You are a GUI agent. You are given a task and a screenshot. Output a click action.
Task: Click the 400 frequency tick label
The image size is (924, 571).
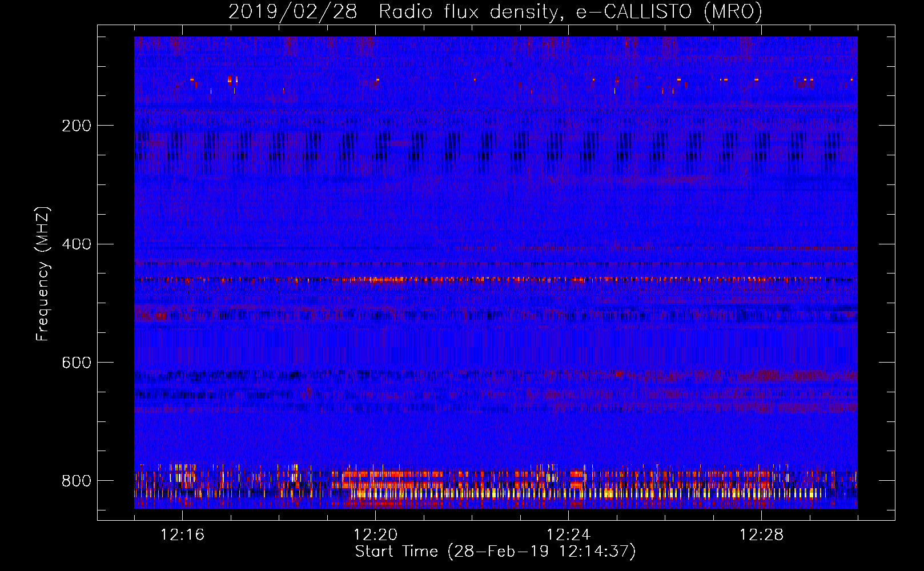[x=77, y=244]
